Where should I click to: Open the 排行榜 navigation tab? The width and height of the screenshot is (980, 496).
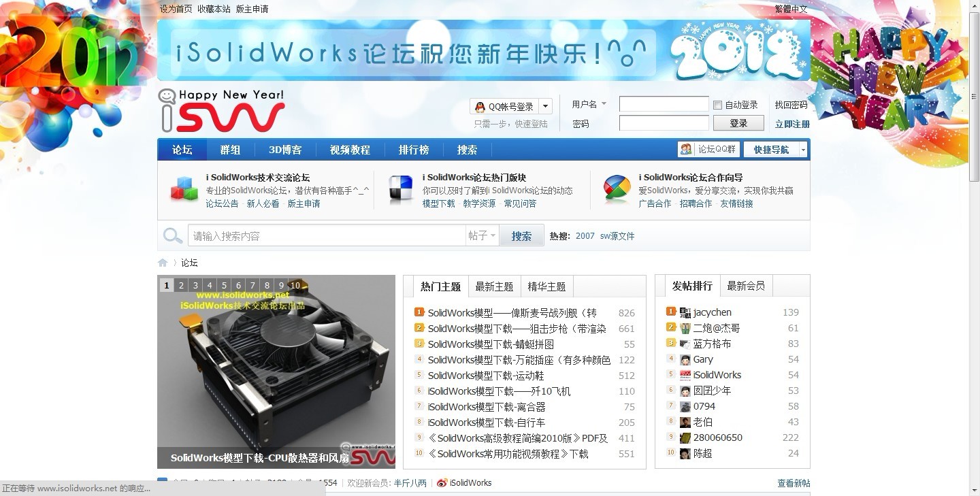(414, 150)
